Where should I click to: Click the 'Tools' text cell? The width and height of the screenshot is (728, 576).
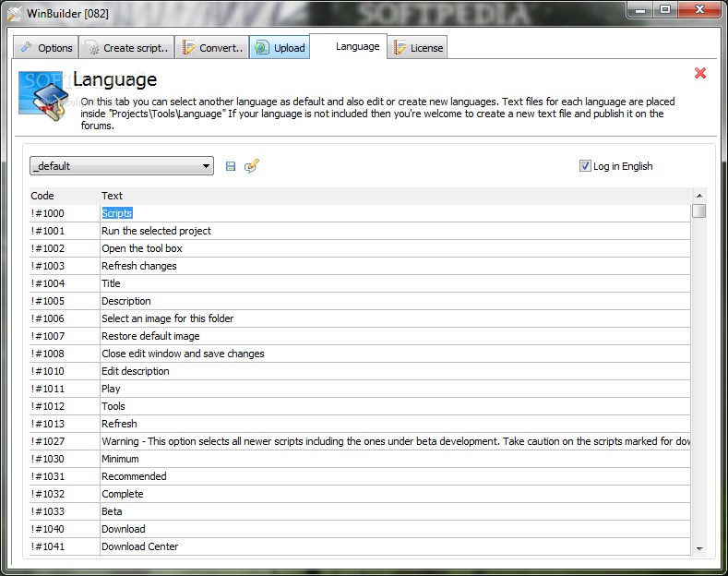395,406
